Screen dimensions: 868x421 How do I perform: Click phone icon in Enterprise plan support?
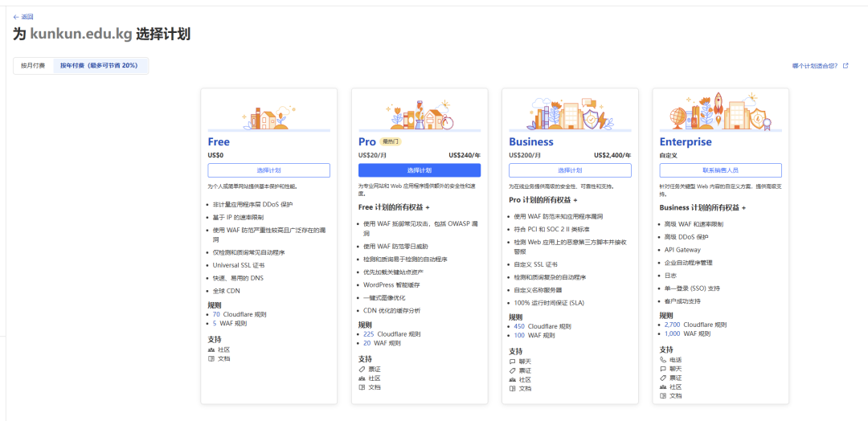pyautogui.click(x=663, y=360)
